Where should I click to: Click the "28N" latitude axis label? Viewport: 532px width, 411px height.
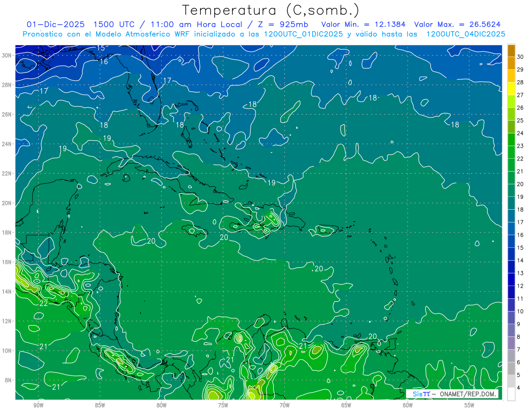[8, 85]
